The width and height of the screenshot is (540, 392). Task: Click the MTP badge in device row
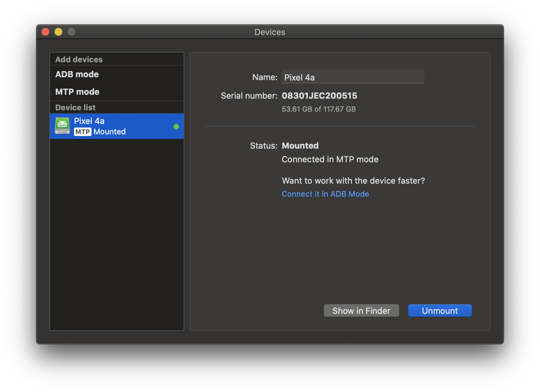click(x=82, y=132)
